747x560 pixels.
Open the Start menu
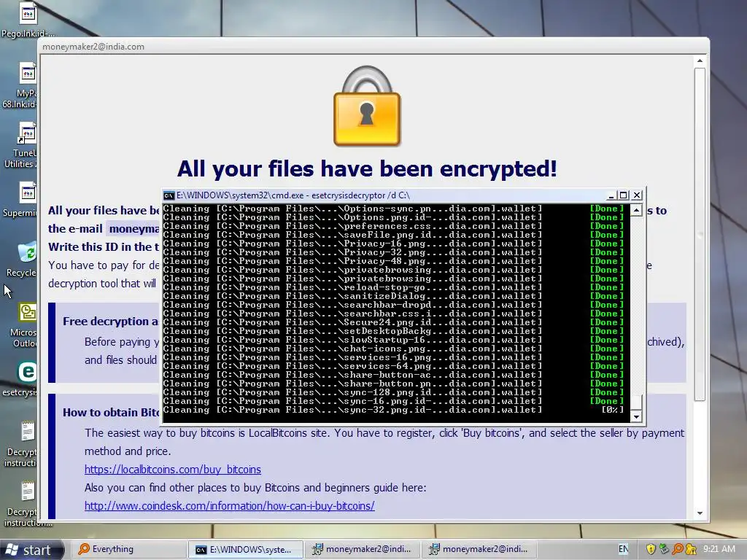coord(31,550)
